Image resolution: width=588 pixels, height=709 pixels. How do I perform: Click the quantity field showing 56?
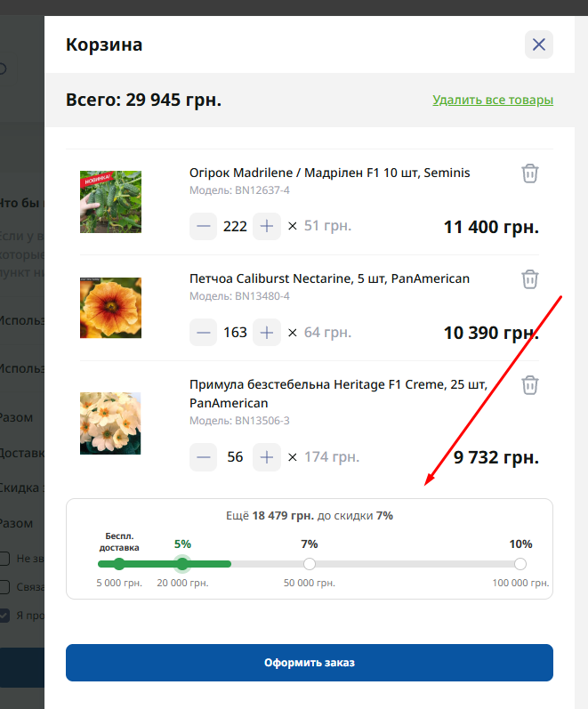pos(235,457)
